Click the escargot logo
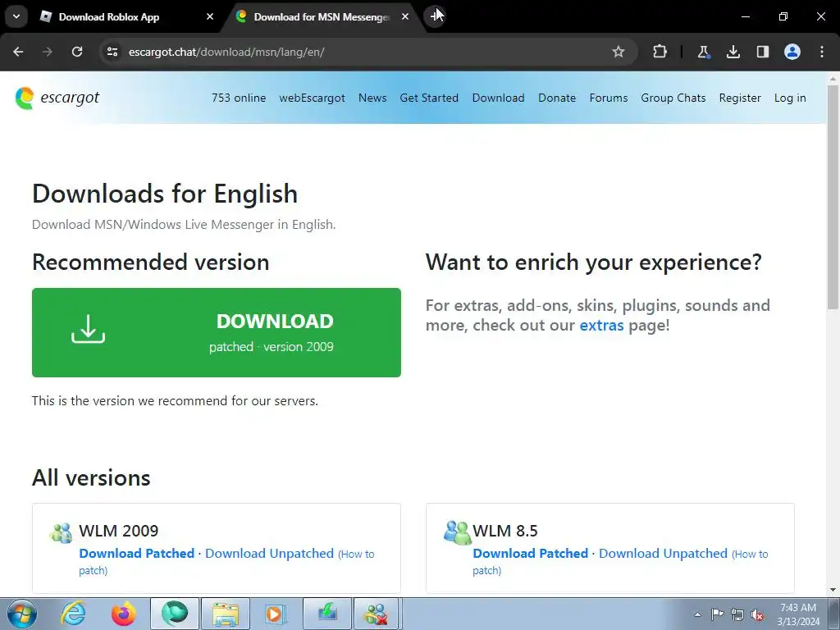This screenshot has width=840, height=630. coord(57,98)
